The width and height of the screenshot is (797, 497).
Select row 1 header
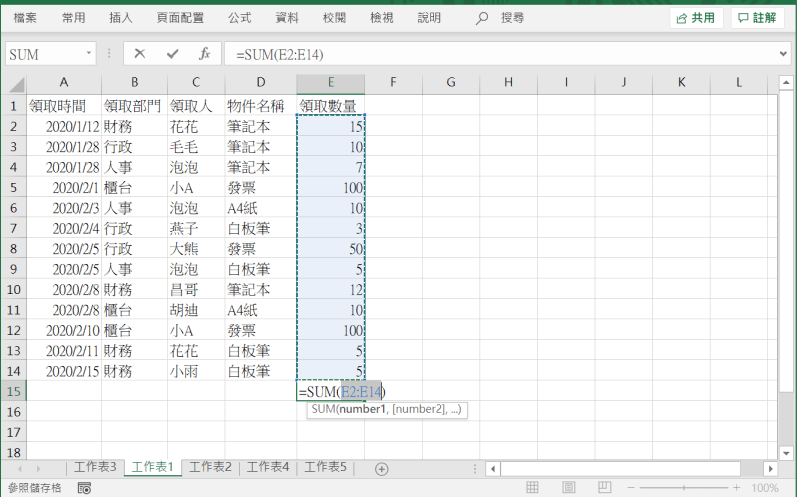point(14,106)
